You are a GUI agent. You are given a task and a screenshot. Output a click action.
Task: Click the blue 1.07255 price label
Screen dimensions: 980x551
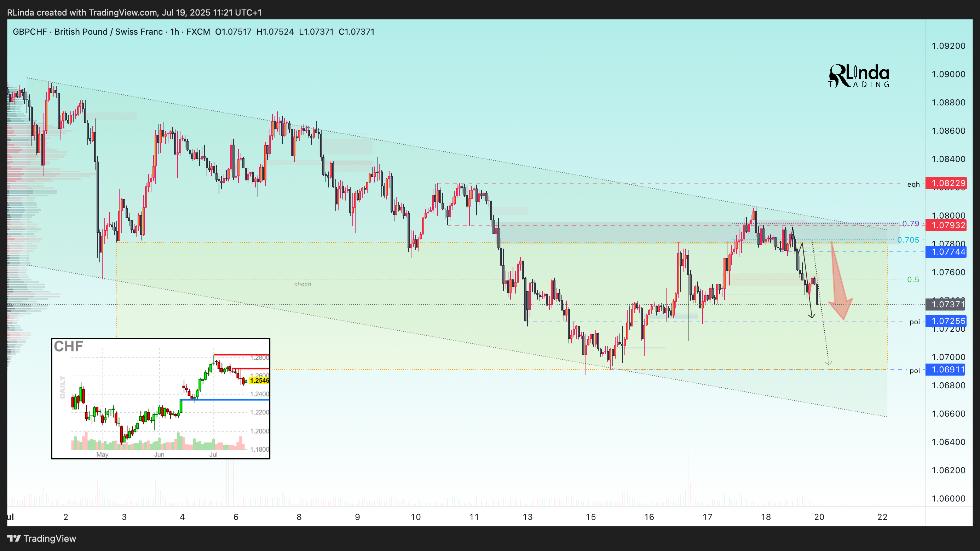point(946,321)
